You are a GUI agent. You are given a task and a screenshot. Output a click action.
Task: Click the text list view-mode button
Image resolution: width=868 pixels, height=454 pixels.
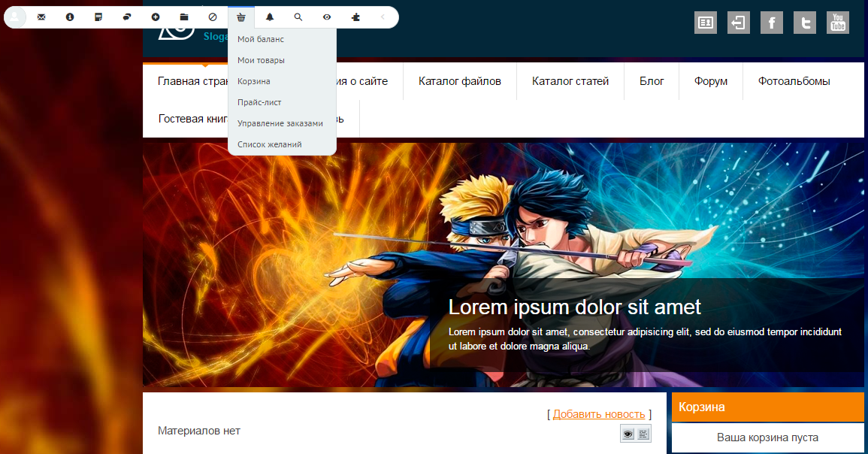point(643,434)
